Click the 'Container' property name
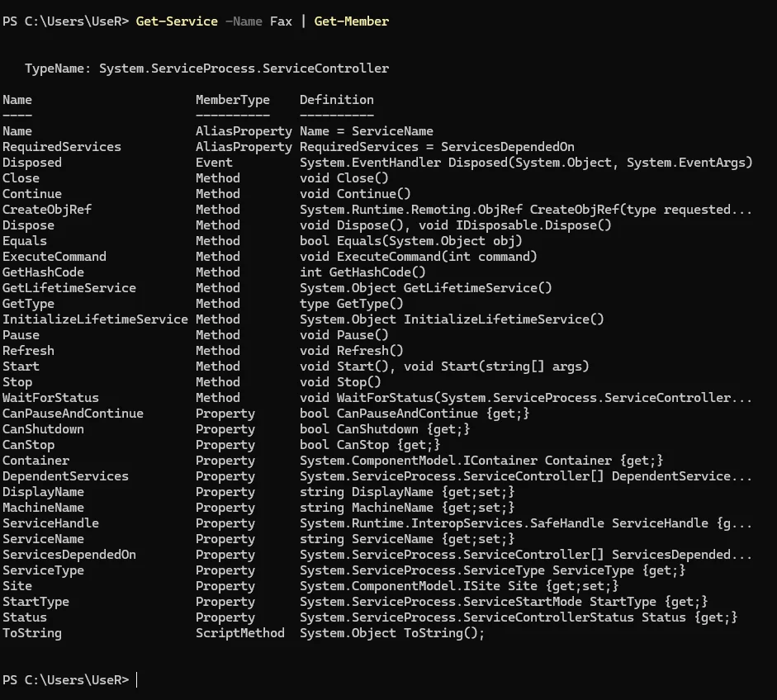 pos(36,461)
